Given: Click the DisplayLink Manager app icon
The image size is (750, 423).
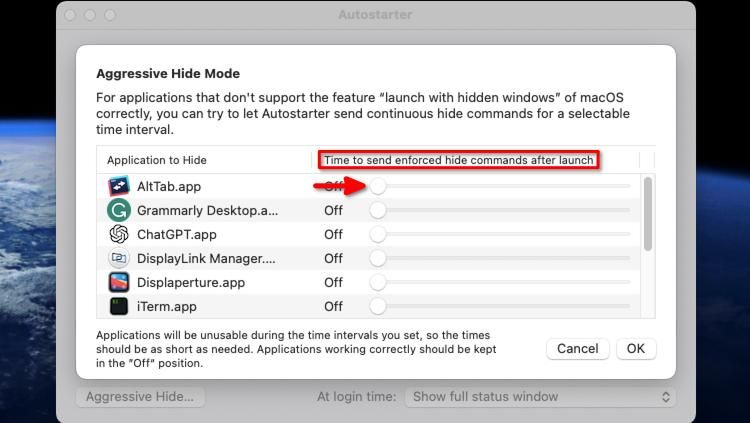Looking at the screenshot, I should [x=119, y=258].
